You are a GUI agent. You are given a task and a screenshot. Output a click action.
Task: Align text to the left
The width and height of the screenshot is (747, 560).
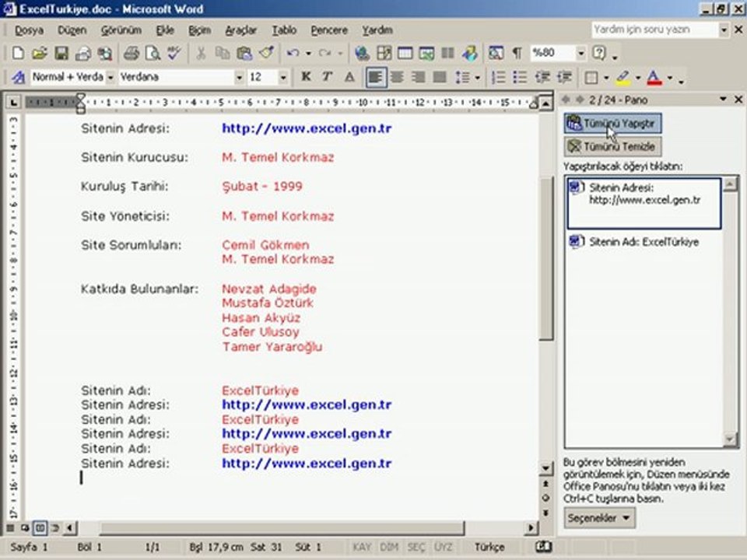(375, 77)
